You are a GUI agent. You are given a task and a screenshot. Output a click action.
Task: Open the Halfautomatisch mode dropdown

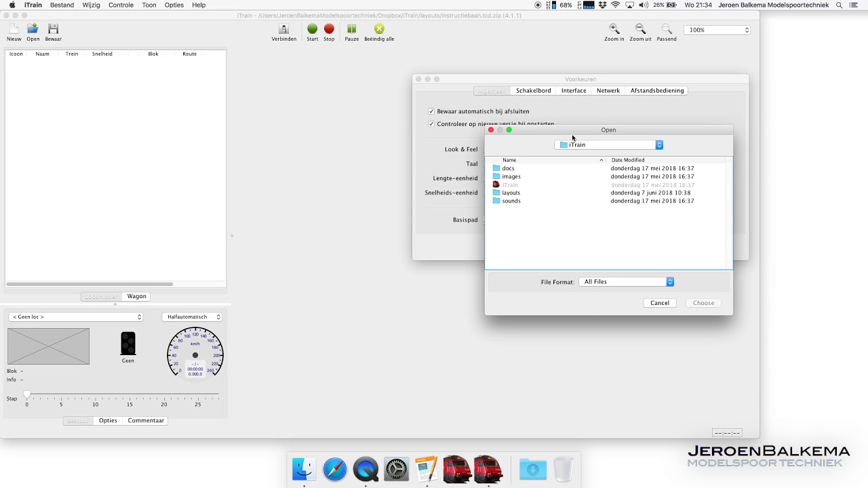193,317
